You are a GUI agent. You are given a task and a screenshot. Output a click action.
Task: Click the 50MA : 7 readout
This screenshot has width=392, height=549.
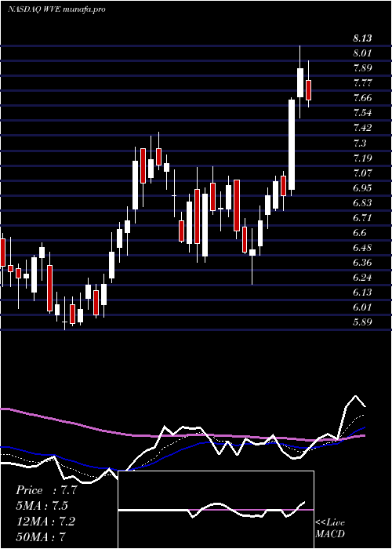coord(40,536)
